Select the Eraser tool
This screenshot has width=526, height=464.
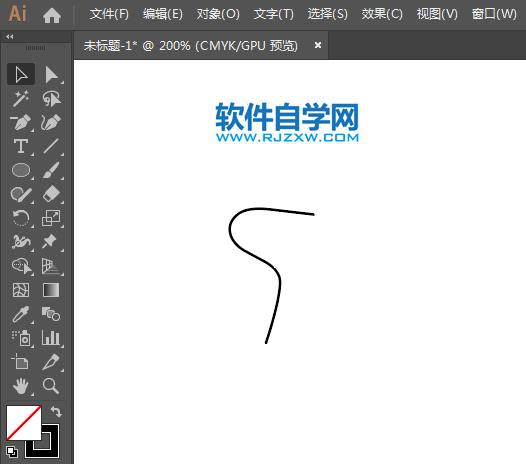click(51, 194)
